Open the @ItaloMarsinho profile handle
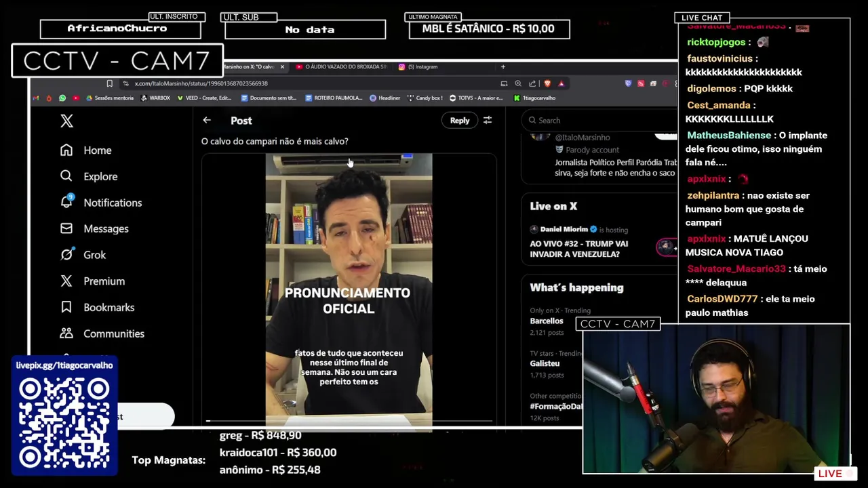This screenshot has height=488, width=868. click(583, 137)
